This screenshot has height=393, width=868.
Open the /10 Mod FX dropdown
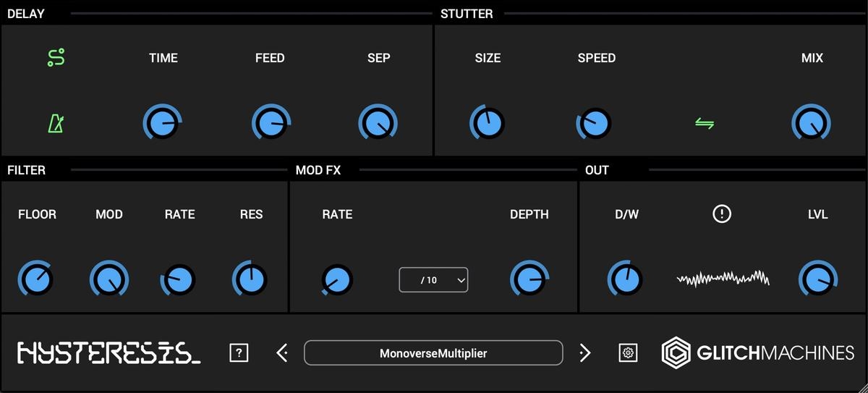tap(433, 279)
